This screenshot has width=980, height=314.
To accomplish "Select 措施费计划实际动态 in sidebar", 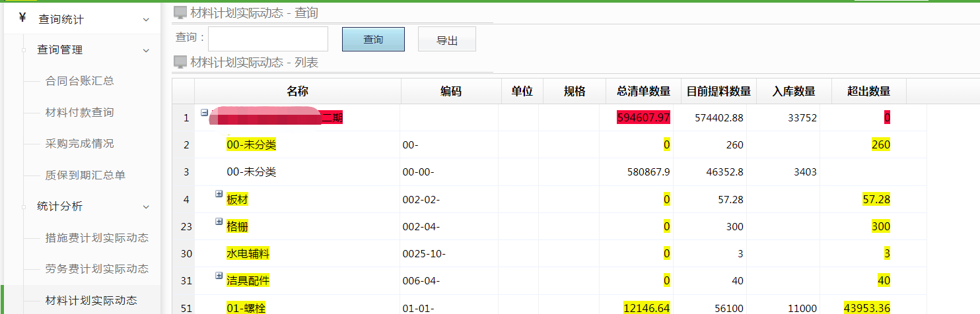I will (x=96, y=238).
